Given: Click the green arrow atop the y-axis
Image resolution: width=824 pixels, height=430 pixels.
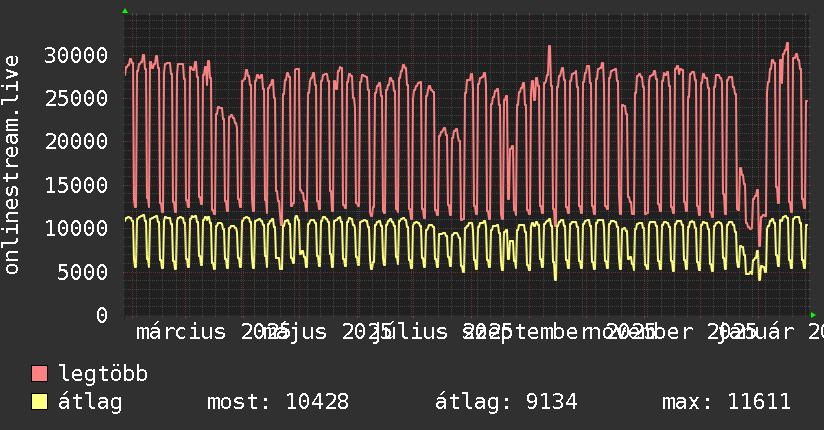Looking at the screenshot, I should pos(125,11).
